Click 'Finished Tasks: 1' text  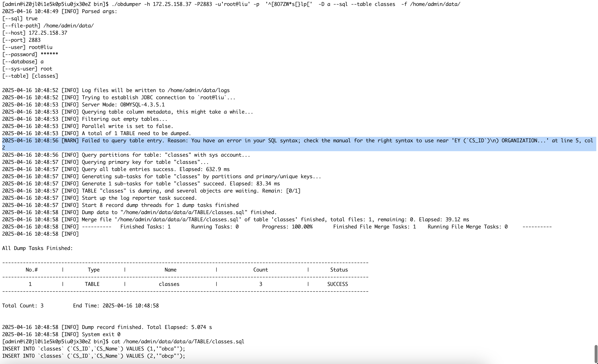[146, 227]
